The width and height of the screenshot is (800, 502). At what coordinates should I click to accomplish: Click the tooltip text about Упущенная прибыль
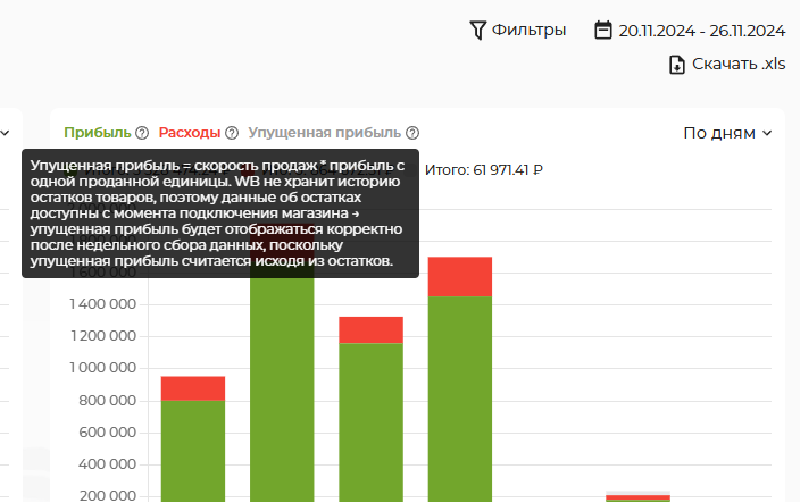point(220,213)
